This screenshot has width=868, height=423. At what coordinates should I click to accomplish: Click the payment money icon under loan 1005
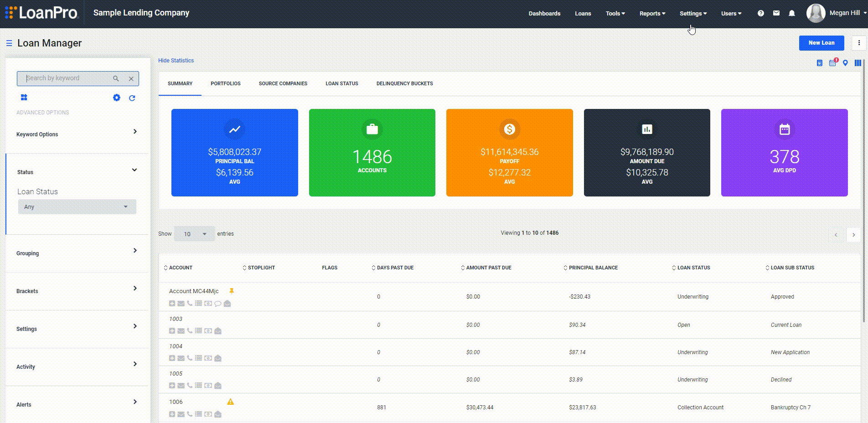(x=208, y=386)
